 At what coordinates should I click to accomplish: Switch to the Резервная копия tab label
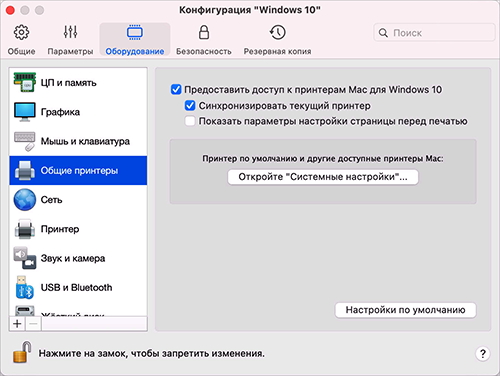pos(277,51)
